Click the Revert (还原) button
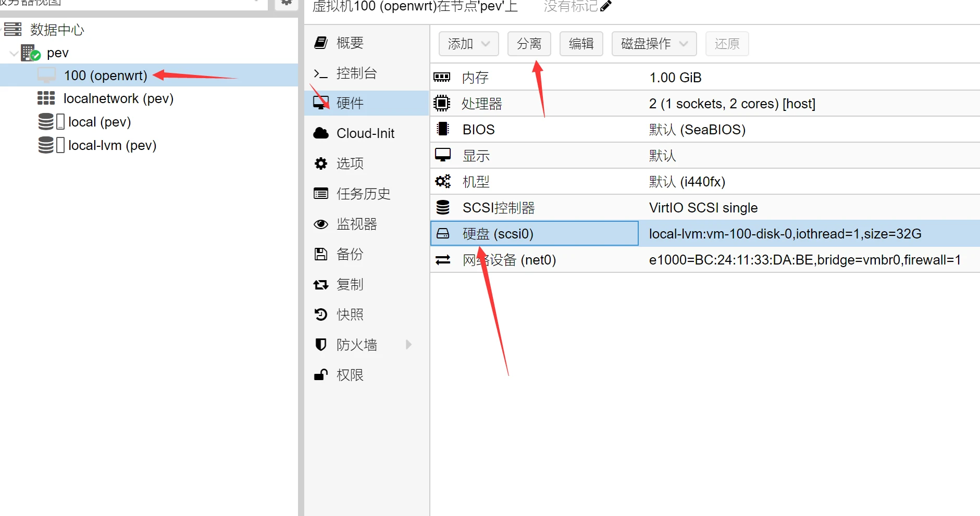 (x=727, y=44)
